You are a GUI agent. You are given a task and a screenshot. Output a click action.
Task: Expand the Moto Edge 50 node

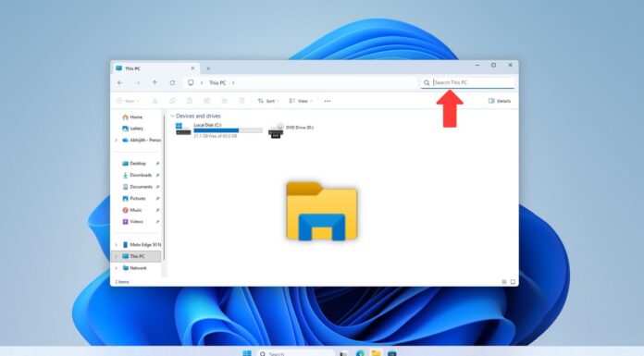click(117, 245)
